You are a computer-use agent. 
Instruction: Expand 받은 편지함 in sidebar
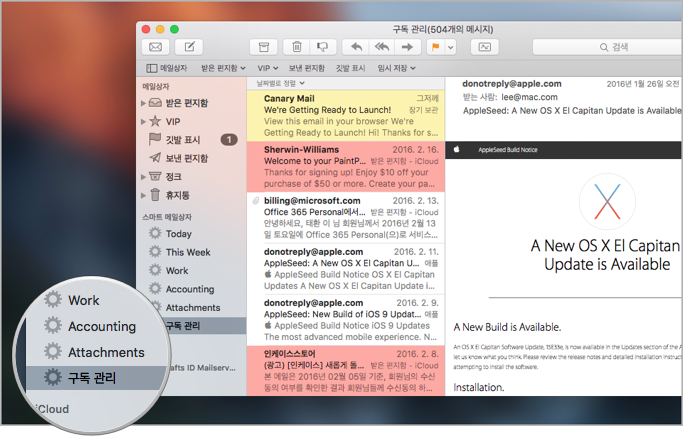click(143, 103)
